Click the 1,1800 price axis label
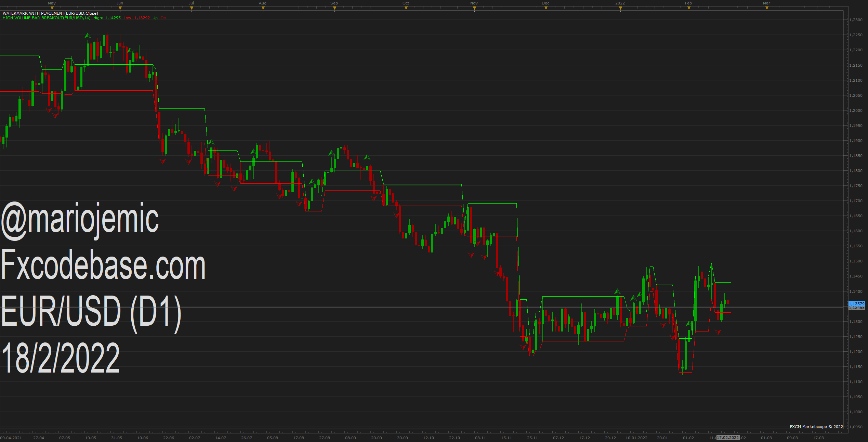 coord(856,171)
